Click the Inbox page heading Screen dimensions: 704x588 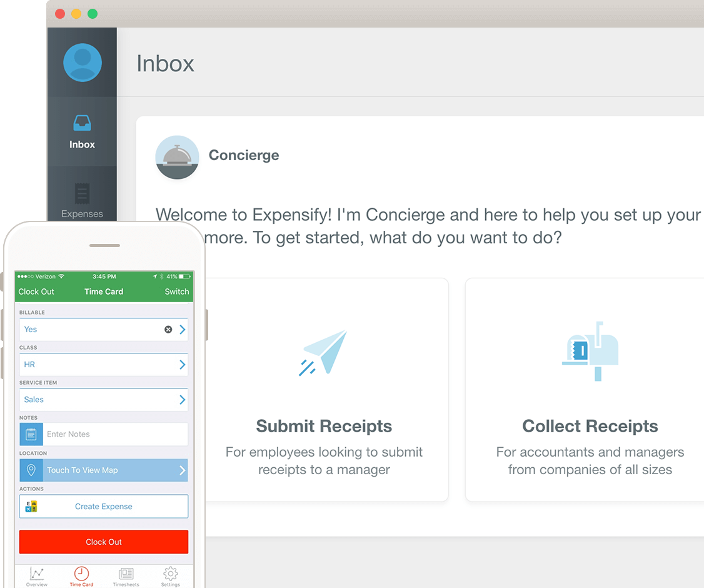click(x=165, y=63)
